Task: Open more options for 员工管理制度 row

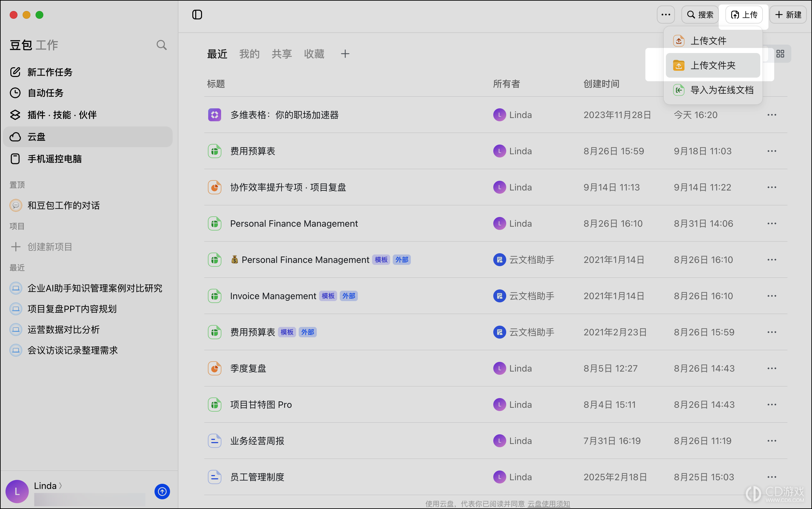Action: (x=772, y=477)
